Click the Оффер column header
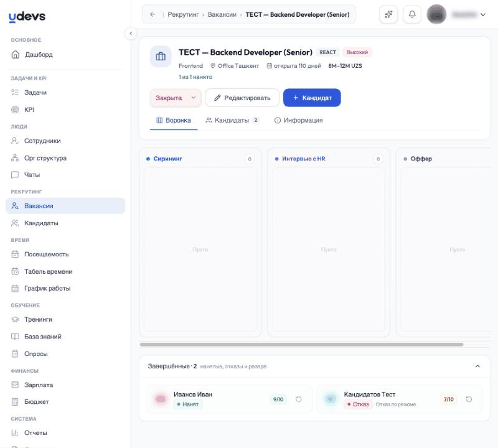The height and width of the screenshot is (448, 498). pos(421,159)
